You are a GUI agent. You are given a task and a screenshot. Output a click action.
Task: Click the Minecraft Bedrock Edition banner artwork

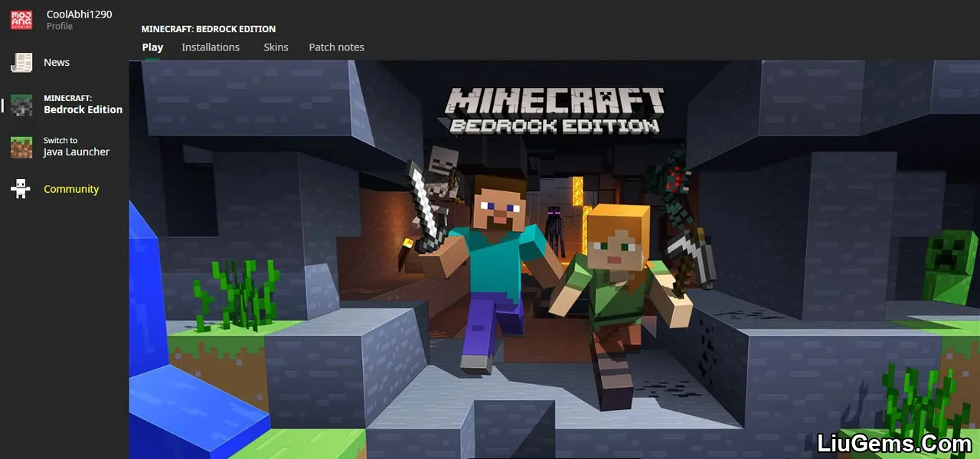pos(554,259)
